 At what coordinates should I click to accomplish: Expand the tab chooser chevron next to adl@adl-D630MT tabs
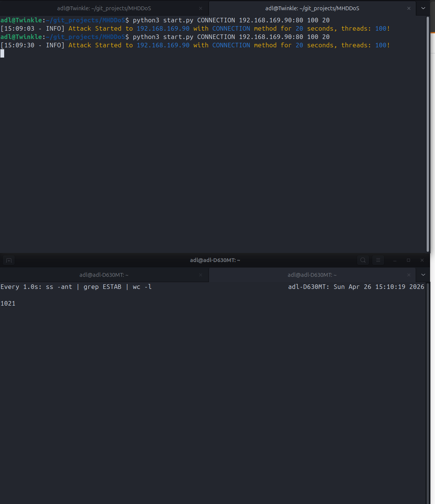point(423,275)
